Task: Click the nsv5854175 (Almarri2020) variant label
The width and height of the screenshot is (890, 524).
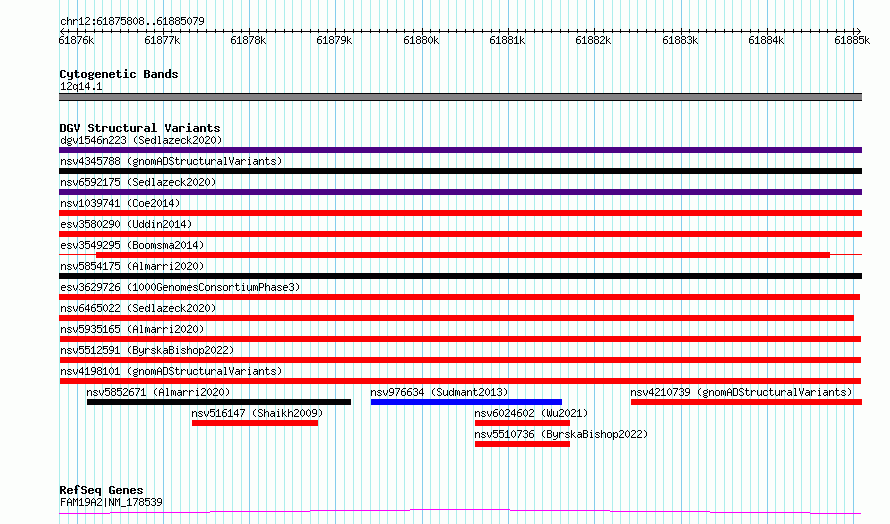Action: pyautogui.click(x=132, y=266)
